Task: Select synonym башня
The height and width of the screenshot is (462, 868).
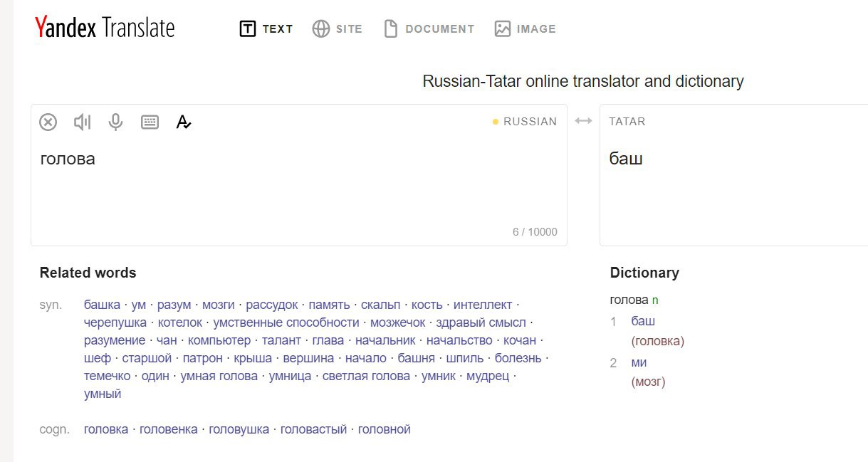Action: [x=416, y=358]
